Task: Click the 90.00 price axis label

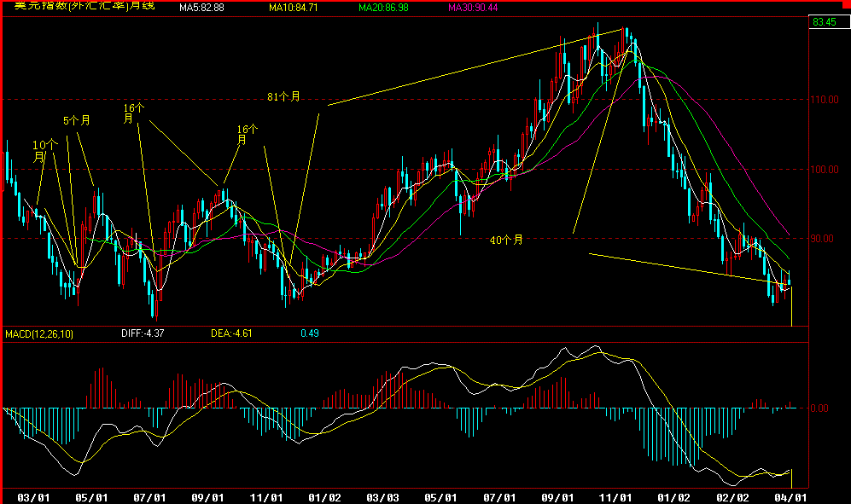Action: [x=822, y=239]
